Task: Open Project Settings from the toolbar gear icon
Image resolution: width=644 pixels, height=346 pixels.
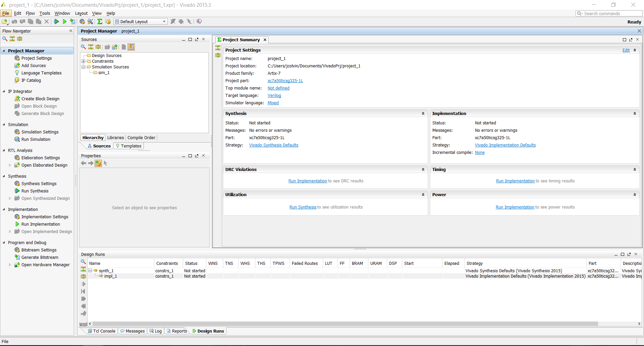Action: click(x=82, y=21)
